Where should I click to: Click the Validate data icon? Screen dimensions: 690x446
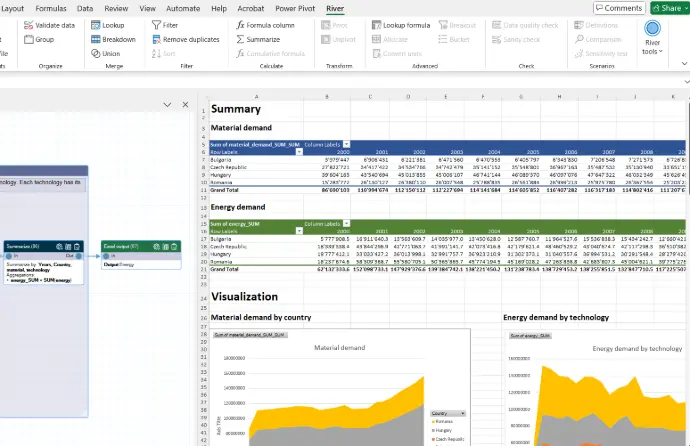pyautogui.click(x=28, y=25)
